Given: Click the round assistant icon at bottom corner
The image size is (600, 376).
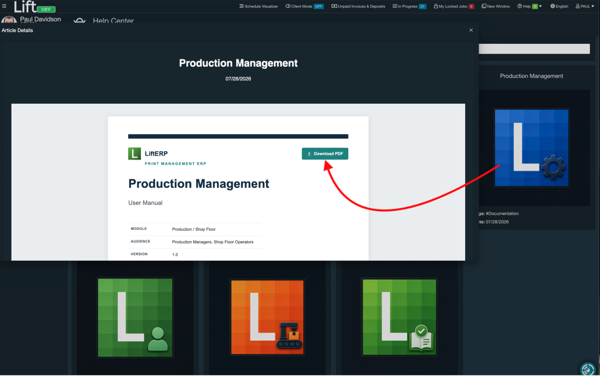Looking at the screenshot, I should click(588, 369).
